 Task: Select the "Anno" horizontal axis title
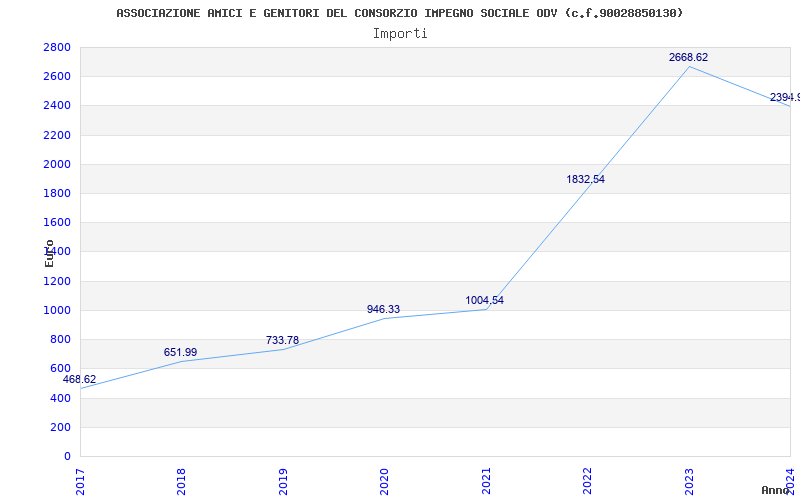[x=778, y=490]
